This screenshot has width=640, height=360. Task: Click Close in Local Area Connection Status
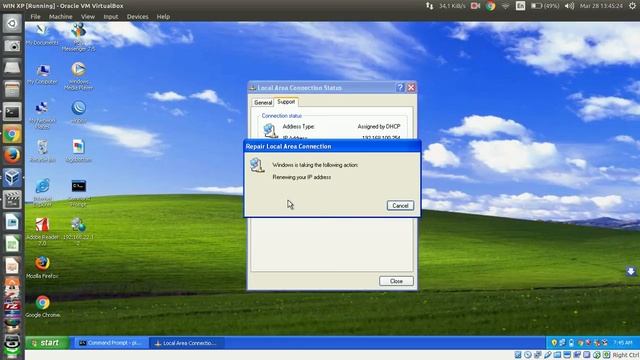click(x=396, y=281)
